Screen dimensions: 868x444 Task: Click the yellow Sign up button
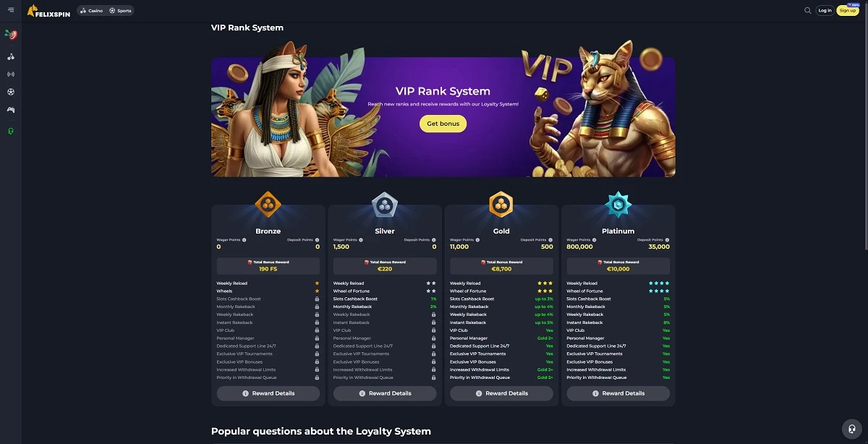pos(848,11)
